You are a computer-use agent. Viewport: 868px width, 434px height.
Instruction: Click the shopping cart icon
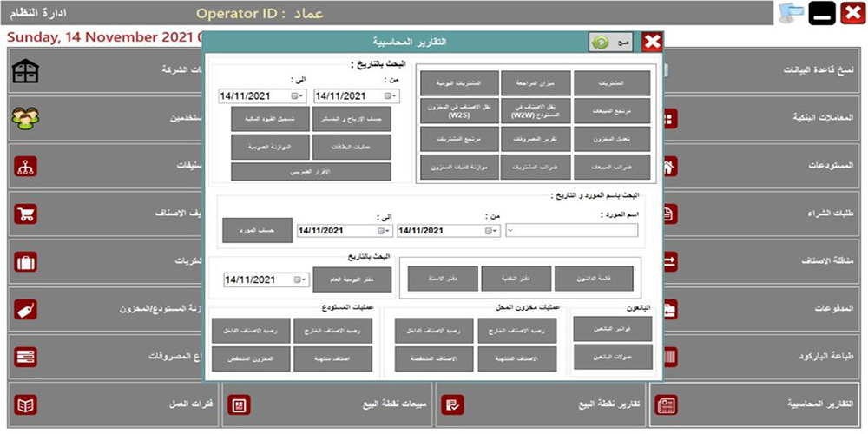[26, 214]
